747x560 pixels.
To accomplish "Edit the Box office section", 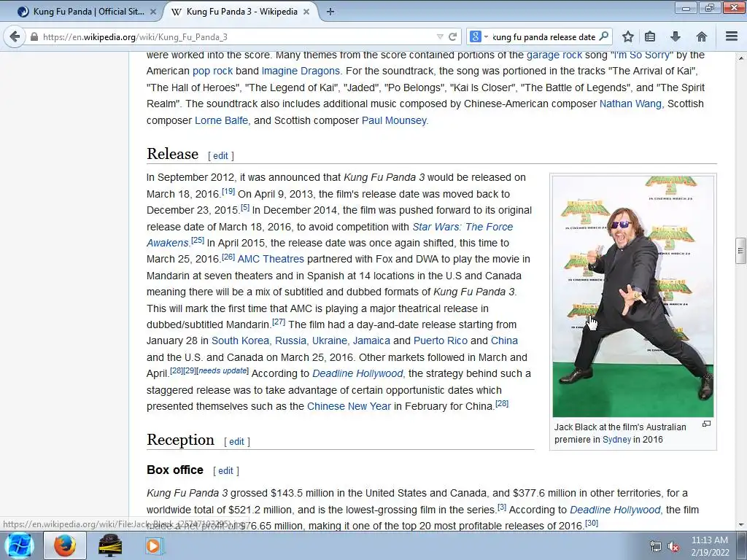I will [226, 471].
